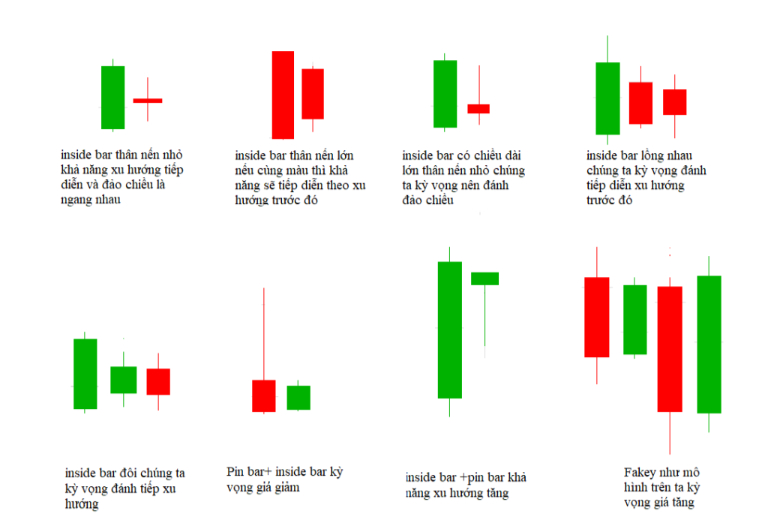Click the tall red candle in the 'thân nến lớn' pattern
768x526 pixels.
point(283,94)
